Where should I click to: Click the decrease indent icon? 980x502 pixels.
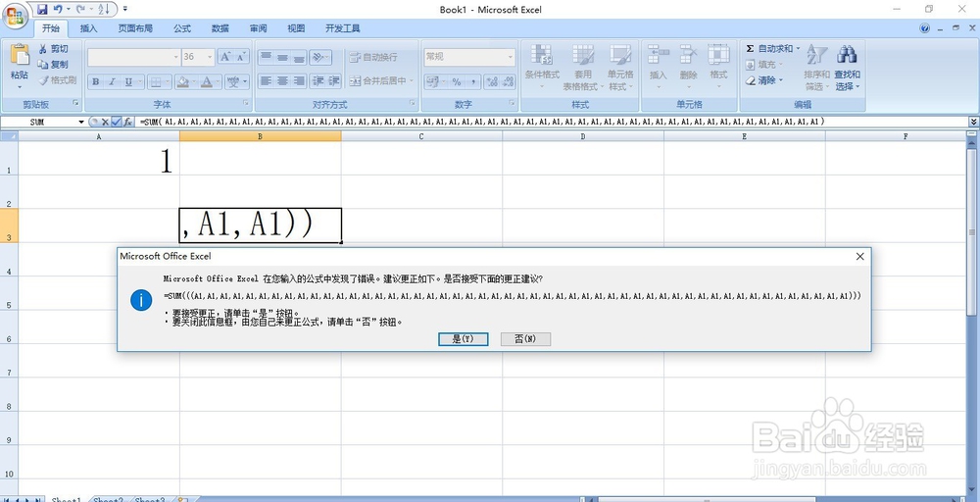318,80
